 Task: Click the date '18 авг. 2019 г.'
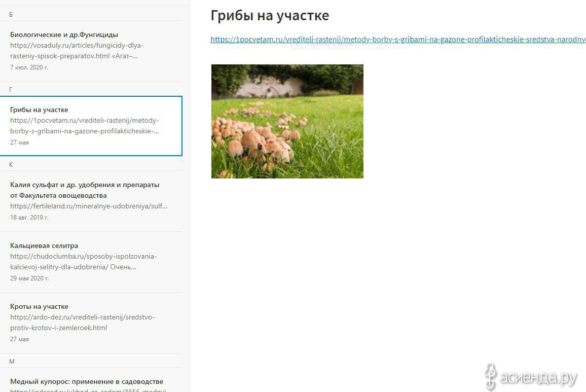(29, 218)
